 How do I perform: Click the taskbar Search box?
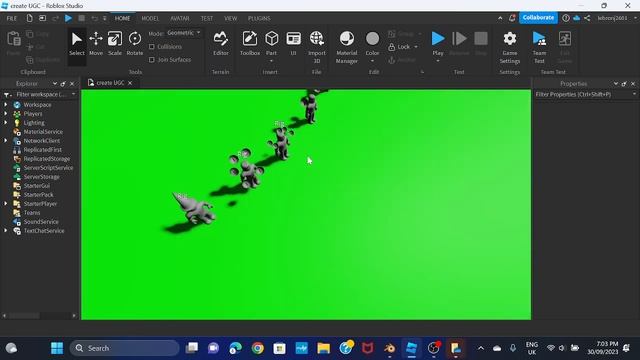(124, 348)
